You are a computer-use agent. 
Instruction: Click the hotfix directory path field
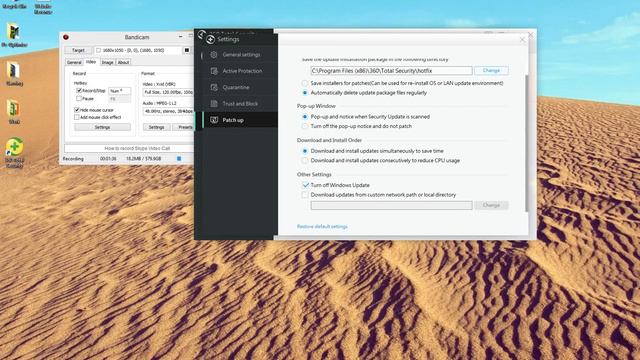391,71
